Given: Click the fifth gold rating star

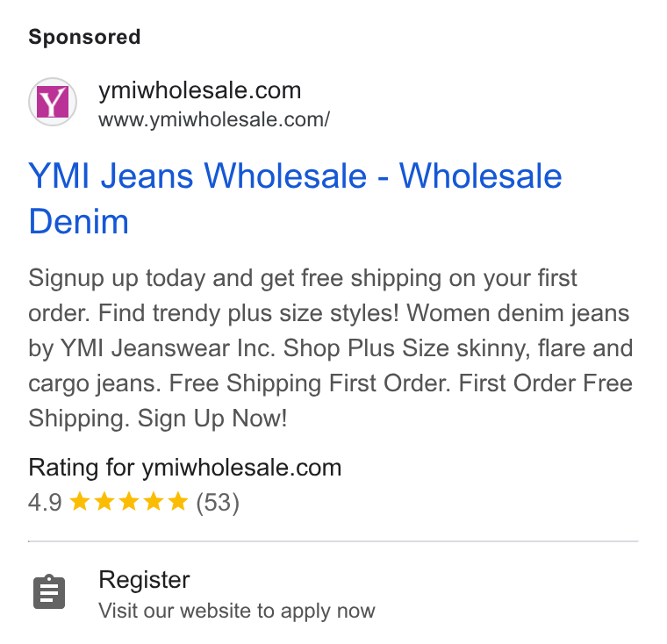Looking at the screenshot, I should (178, 501).
